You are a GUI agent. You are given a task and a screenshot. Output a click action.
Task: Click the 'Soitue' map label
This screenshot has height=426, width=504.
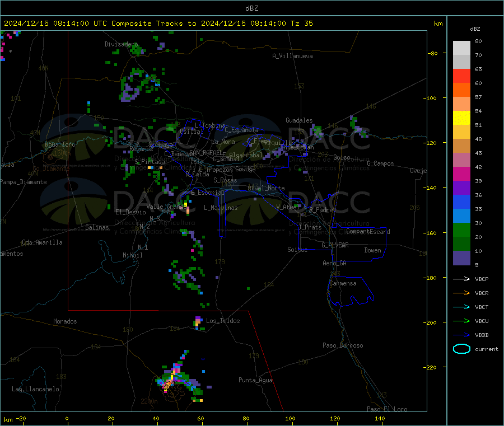297,250
